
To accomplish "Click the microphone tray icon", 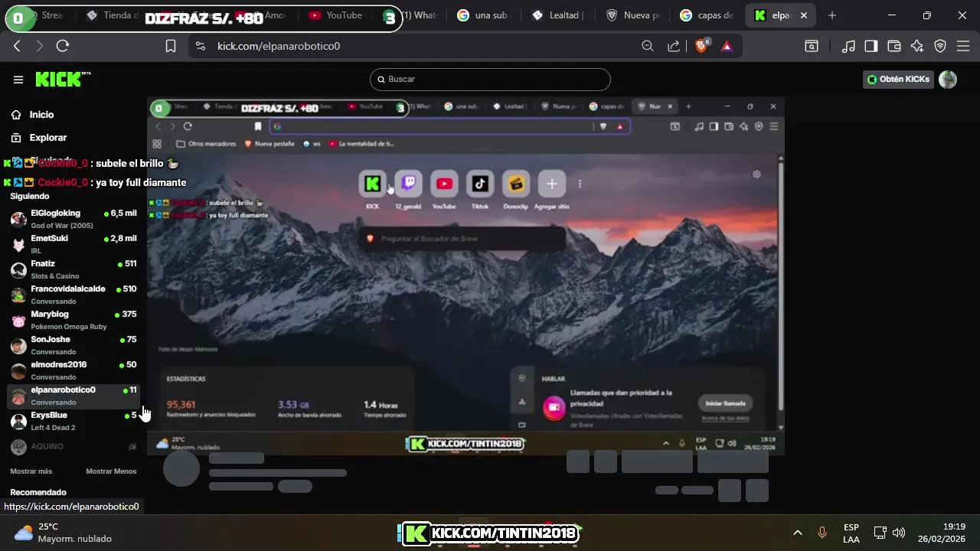I will (822, 533).
